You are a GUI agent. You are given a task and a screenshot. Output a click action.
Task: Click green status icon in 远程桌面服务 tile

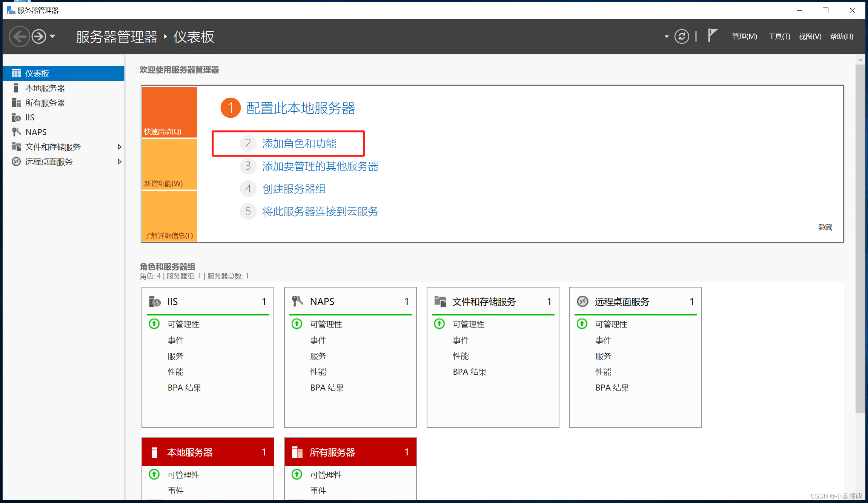pos(582,324)
